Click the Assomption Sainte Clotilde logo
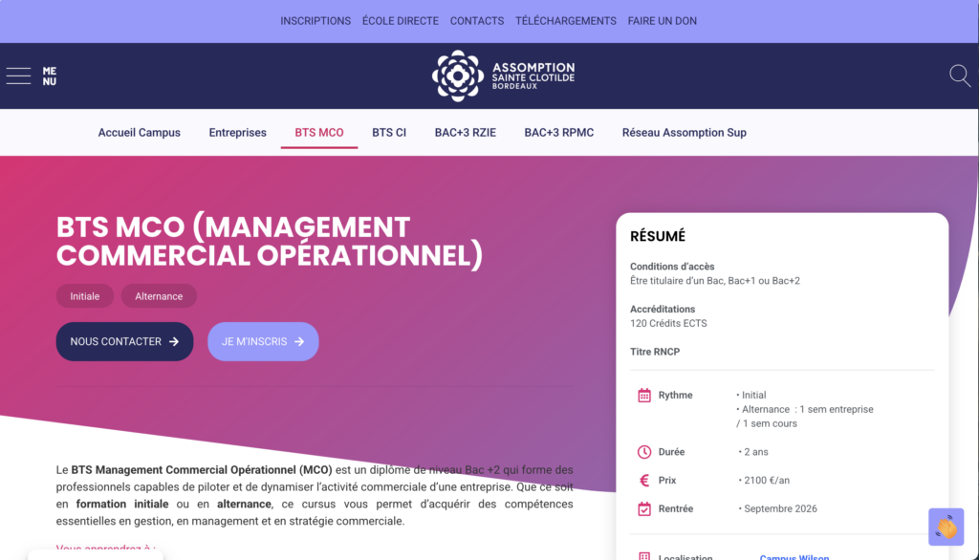This screenshot has height=560, width=979. [x=503, y=75]
